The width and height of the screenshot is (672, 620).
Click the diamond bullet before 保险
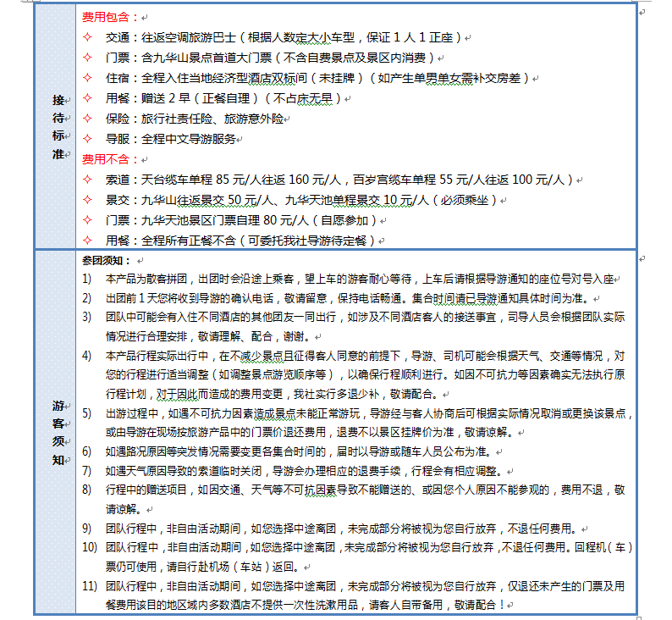pos(87,119)
